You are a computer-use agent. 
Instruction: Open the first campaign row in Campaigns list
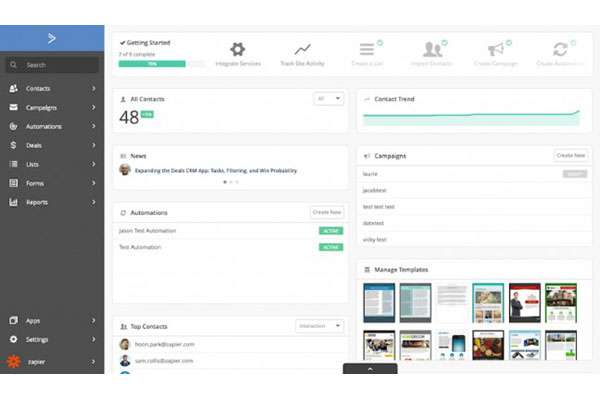click(474, 174)
